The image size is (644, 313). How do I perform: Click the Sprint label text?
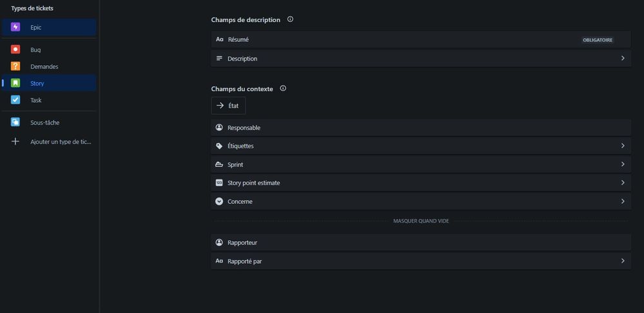(235, 165)
